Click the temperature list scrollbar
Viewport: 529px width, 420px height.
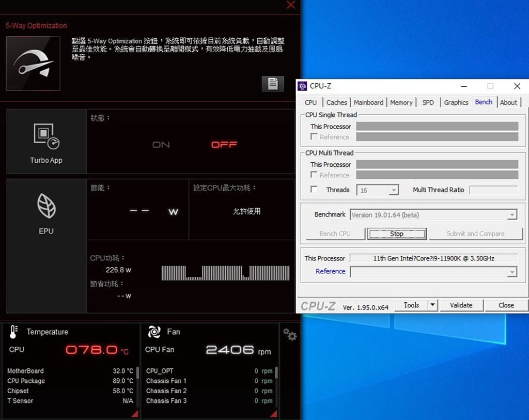(x=137, y=372)
